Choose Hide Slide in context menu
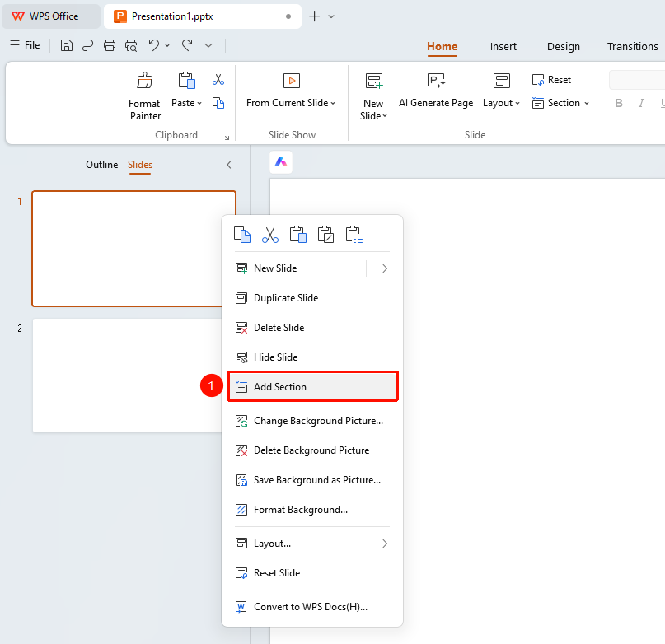 pos(312,357)
